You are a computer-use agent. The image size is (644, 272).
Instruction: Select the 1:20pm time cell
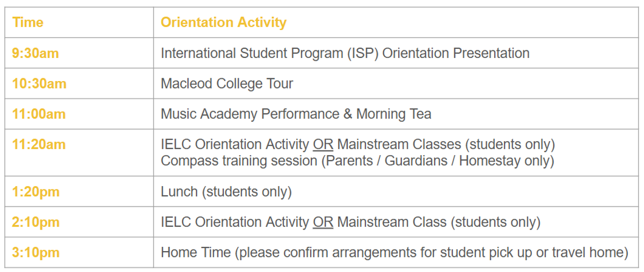(x=36, y=192)
